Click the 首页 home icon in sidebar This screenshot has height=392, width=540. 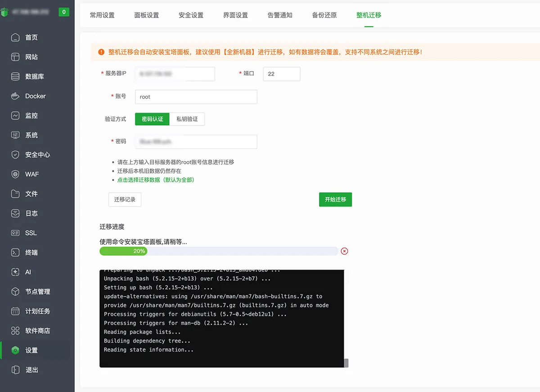[x=15, y=37]
